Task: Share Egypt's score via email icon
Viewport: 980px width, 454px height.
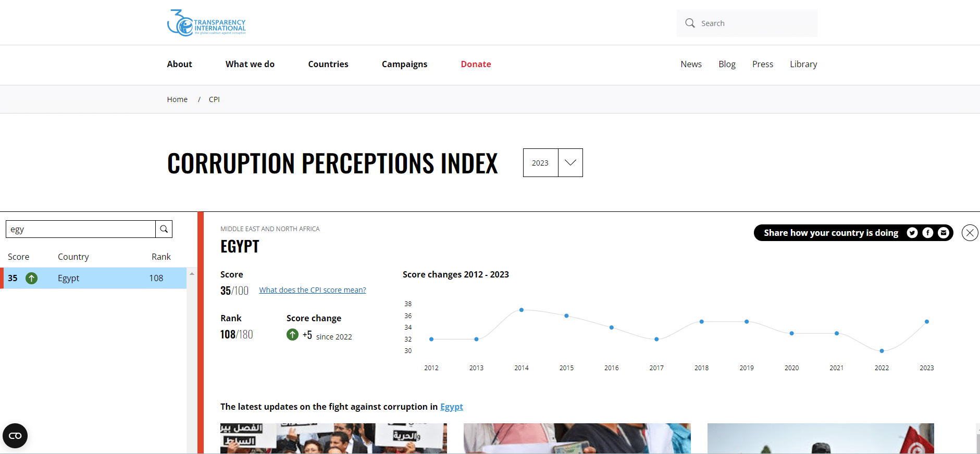Action: [x=943, y=233]
